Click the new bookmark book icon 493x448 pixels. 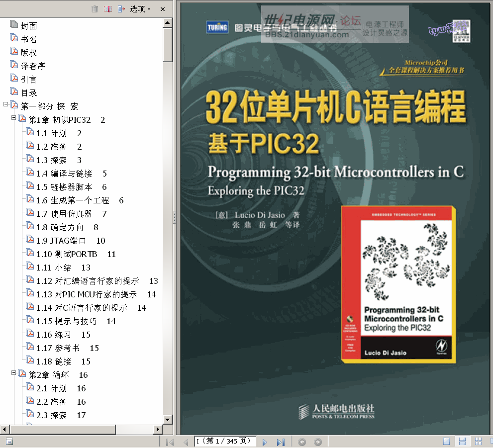tap(108, 9)
